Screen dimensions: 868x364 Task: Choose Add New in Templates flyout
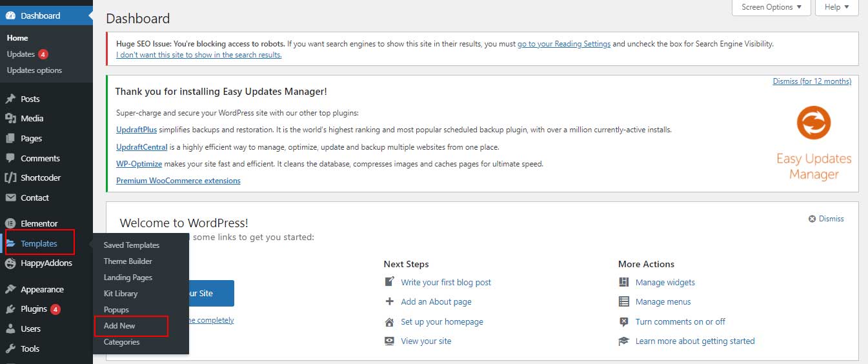(119, 326)
